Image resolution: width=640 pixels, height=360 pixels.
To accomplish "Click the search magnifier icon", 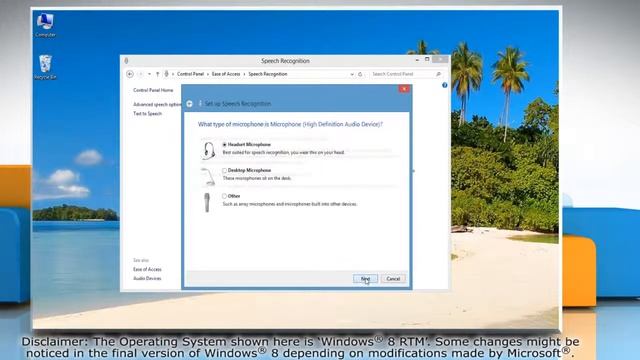I will [438, 74].
